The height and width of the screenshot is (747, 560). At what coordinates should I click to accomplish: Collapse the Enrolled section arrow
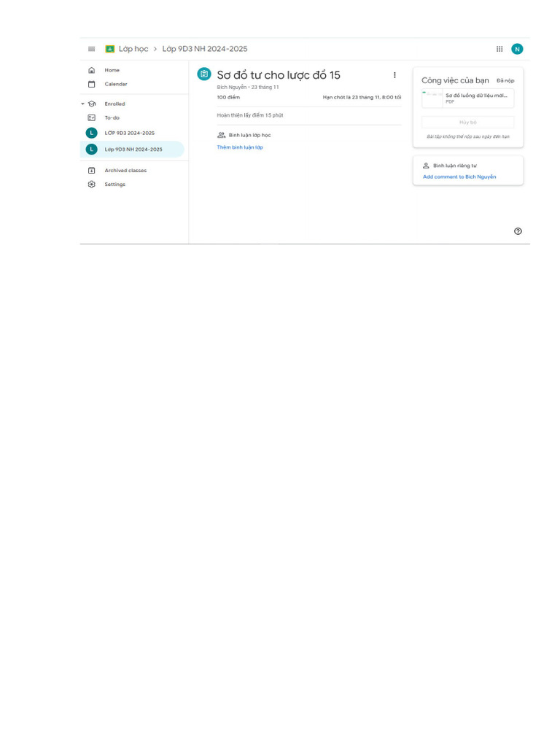point(83,104)
